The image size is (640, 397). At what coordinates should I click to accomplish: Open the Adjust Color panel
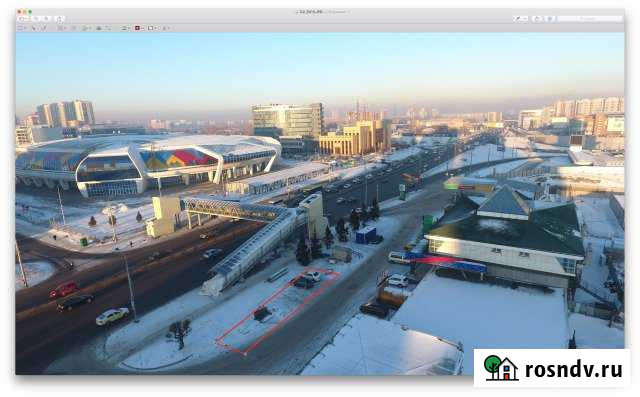pos(98,28)
